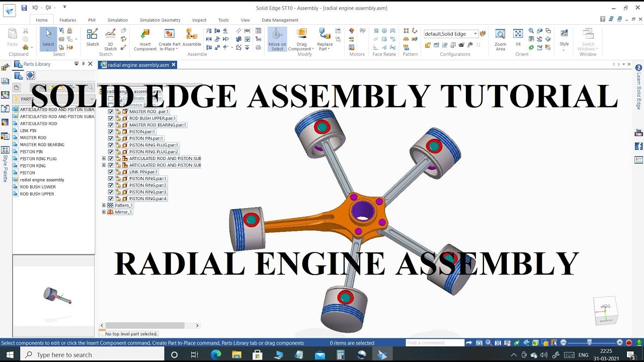644x362 pixels.
Task: Activate Move on Select
Action: click(277, 39)
